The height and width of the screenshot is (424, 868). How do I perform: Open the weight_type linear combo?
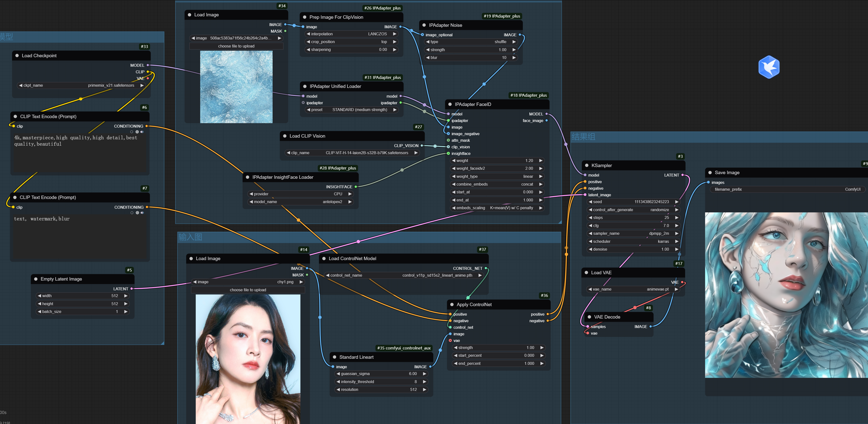[497, 177]
